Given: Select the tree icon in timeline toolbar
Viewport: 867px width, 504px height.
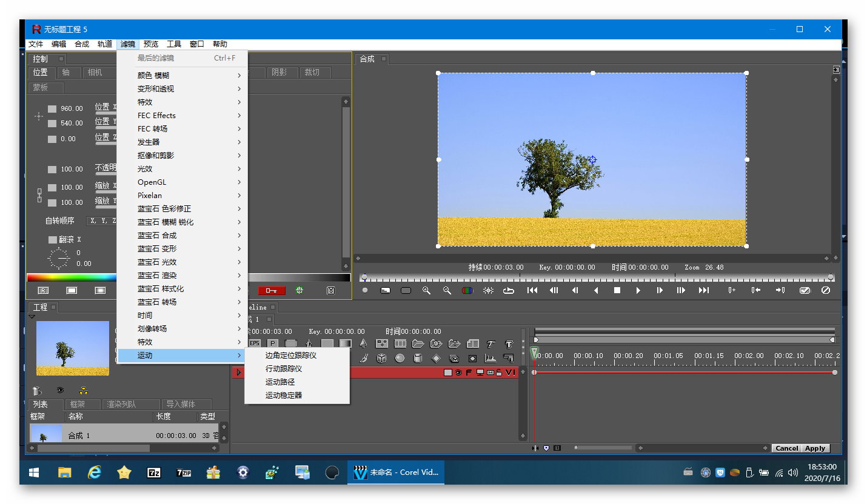Looking at the screenshot, I should pos(363,343).
